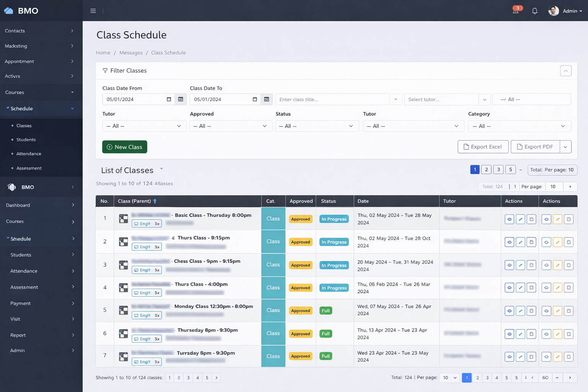This screenshot has height=392, width=588.
Task: Click the filter funnel icon beside Filter Classes
Action: [105, 70]
